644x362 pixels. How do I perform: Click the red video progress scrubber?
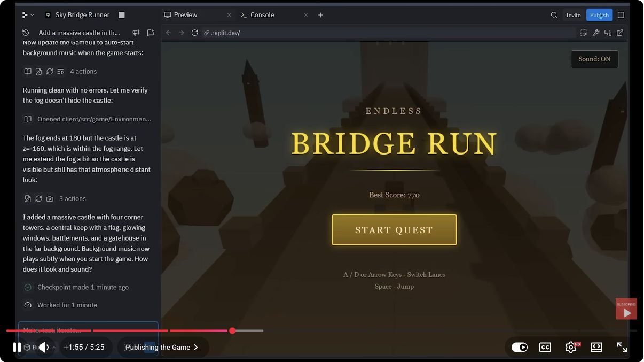tap(232, 330)
